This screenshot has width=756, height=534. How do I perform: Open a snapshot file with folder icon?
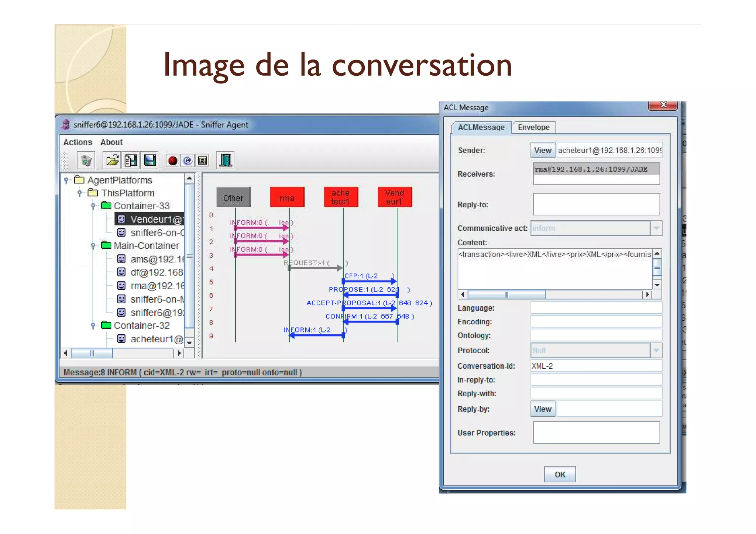coord(112,161)
